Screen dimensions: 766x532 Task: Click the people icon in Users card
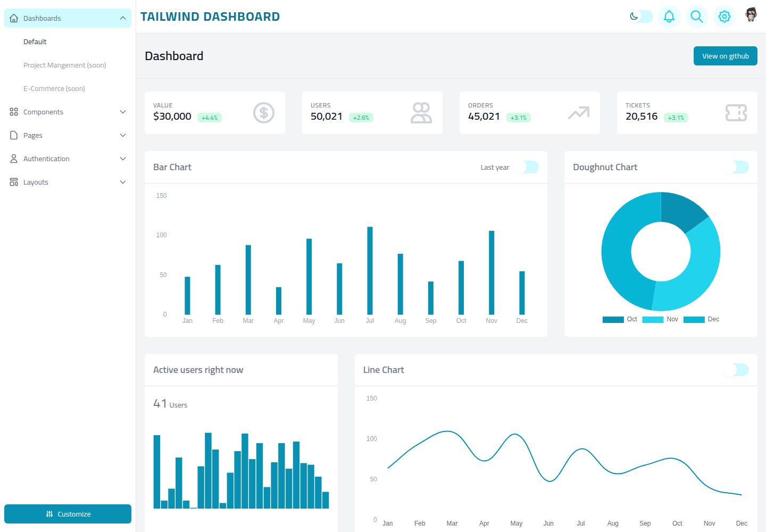[421, 113]
